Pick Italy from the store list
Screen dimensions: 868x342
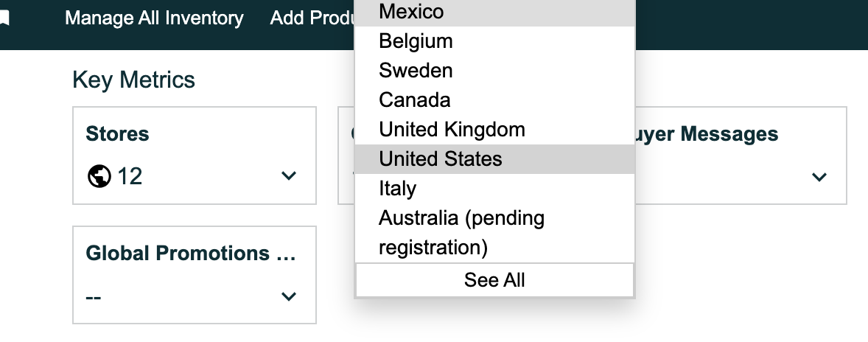pyautogui.click(x=494, y=188)
